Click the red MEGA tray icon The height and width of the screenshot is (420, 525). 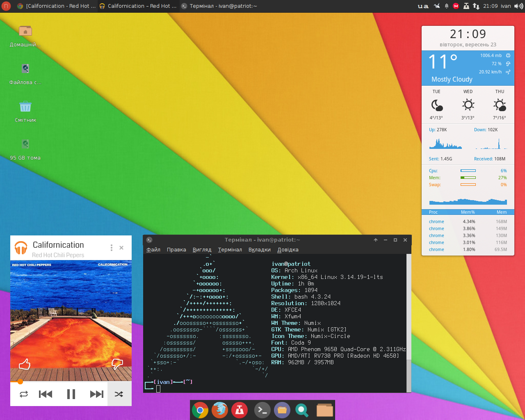[456, 6]
